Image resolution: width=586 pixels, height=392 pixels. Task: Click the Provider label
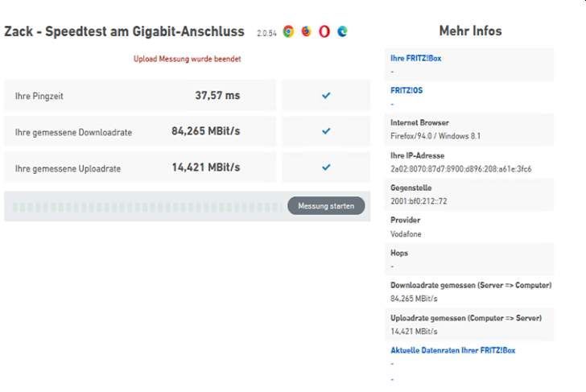405,220
